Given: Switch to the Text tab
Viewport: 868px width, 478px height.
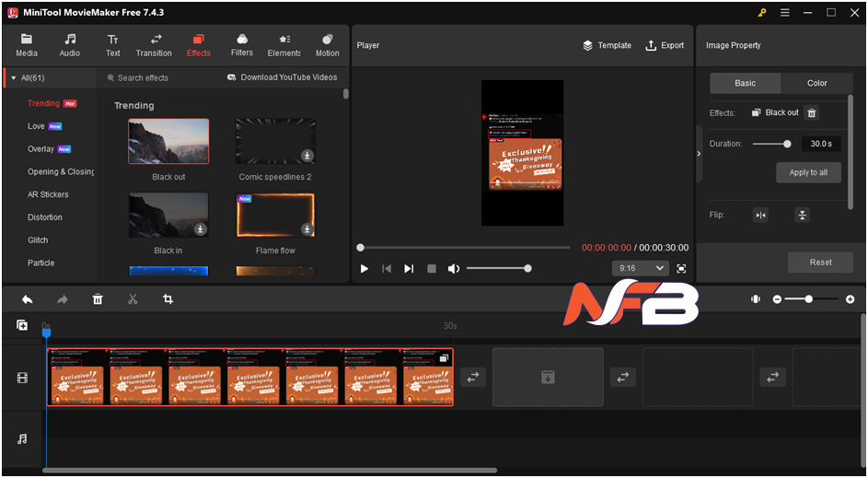Looking at the screenshot, I should pyautogui.click(x=113, y=45).
